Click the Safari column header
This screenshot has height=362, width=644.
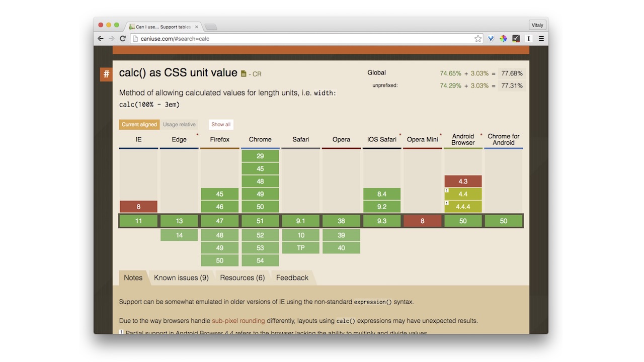(301, 140)
